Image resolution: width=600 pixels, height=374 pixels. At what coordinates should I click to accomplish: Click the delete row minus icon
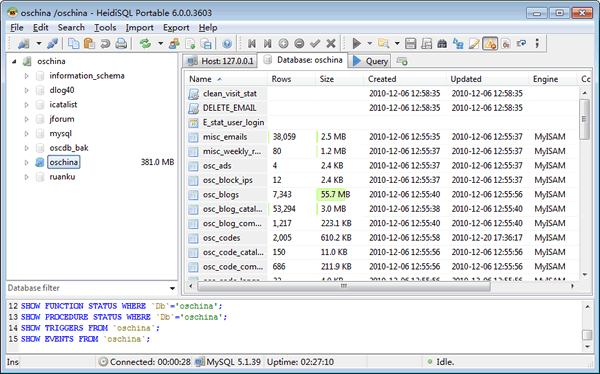(299, 44)
